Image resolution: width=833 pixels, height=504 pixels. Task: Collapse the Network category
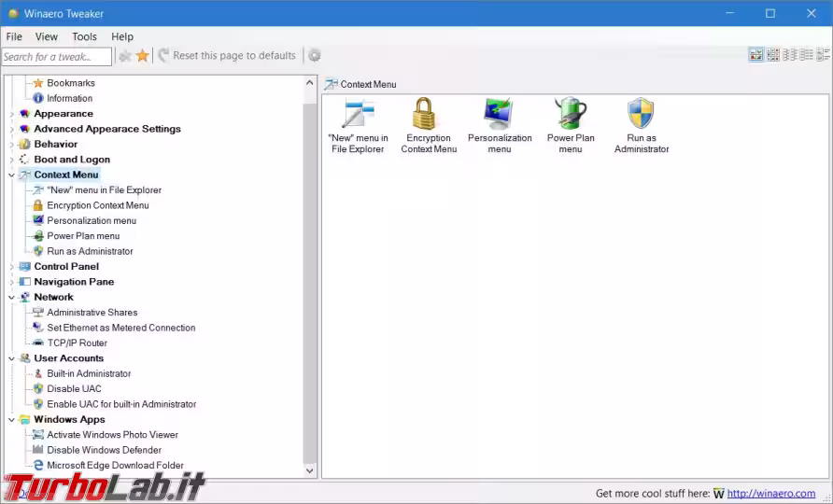point(12,298)
